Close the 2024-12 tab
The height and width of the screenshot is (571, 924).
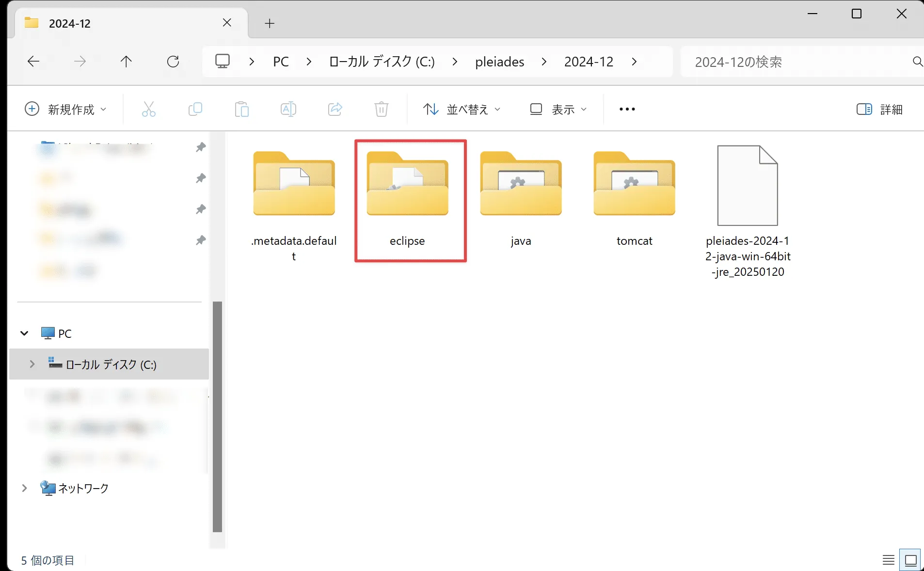[x=227, y=23]
